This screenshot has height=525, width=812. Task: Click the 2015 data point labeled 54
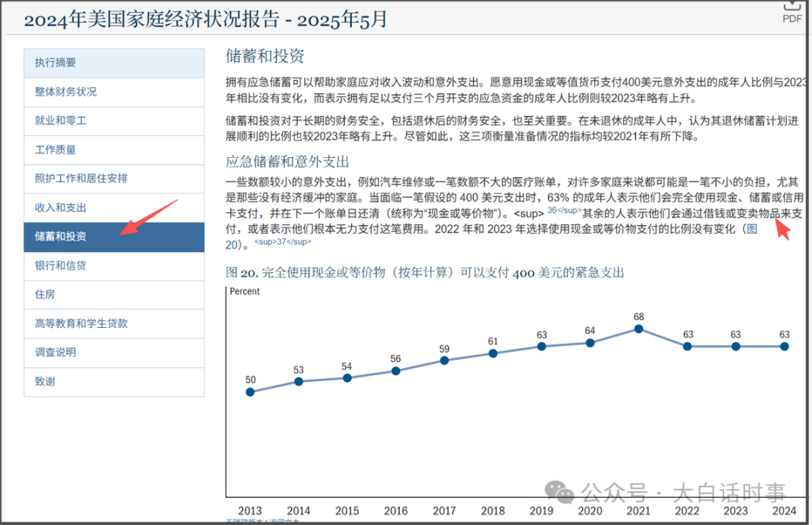click(347, 378)
